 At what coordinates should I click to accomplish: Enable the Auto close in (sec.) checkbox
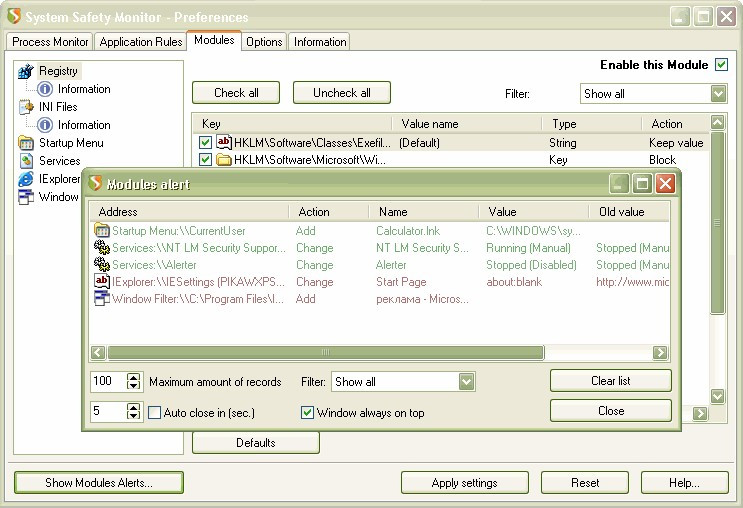pos(154,412)
